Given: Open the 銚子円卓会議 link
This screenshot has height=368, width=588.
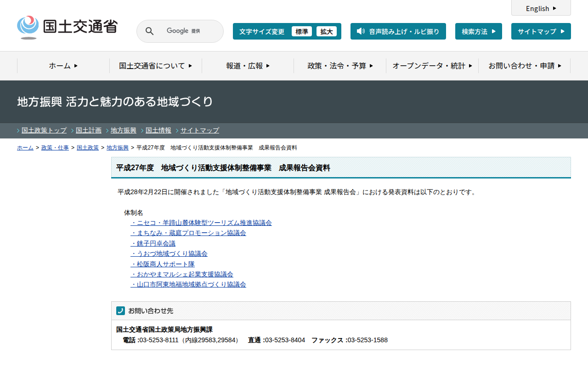Looking at the screenshot, I should (x=153, y=243).
